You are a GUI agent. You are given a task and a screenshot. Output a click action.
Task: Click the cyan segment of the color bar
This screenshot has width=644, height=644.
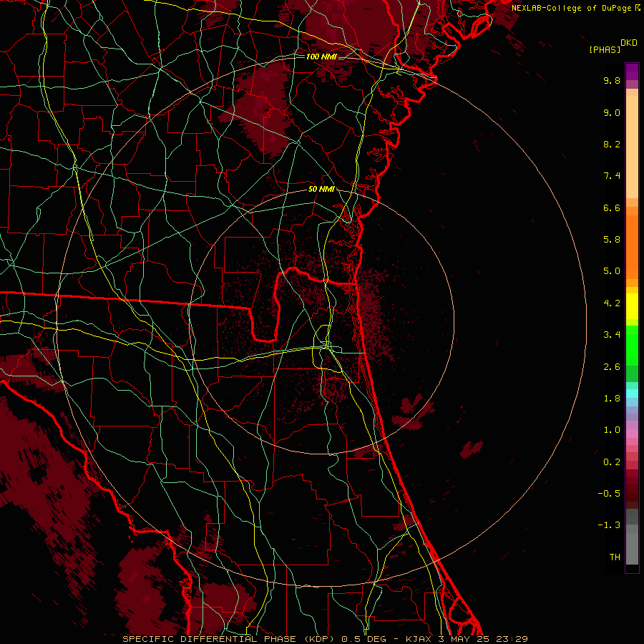coord(632,394)
